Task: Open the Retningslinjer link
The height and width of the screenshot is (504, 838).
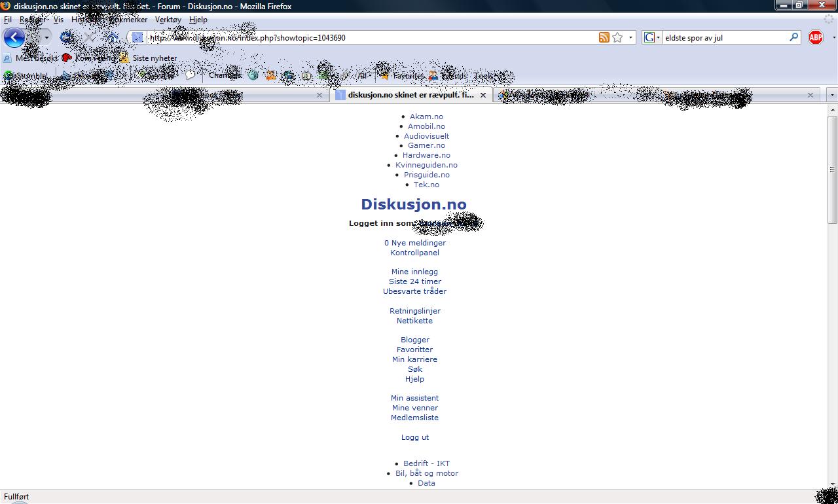Action: coord(415,311)
